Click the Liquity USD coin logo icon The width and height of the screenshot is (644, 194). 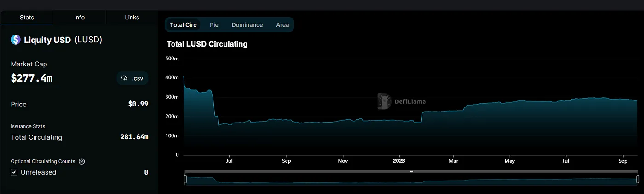click(x=16, y=40)
